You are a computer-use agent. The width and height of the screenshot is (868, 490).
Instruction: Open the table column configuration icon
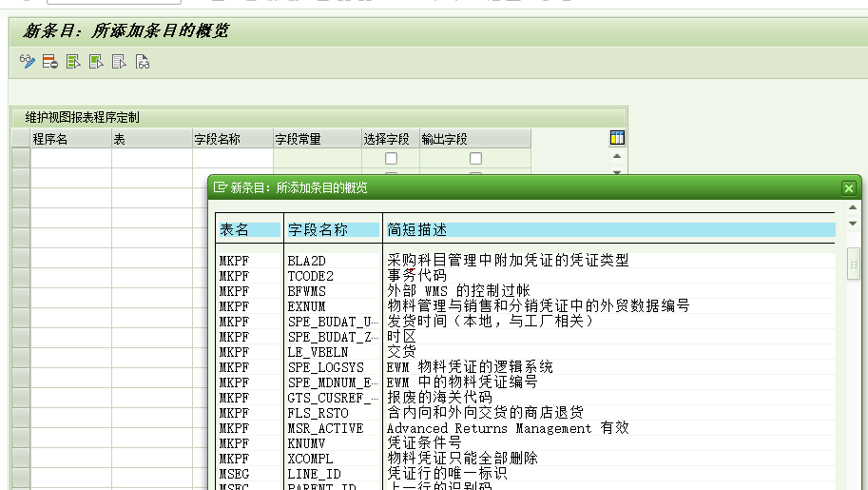pyautogui.click(x=617, y=138)
